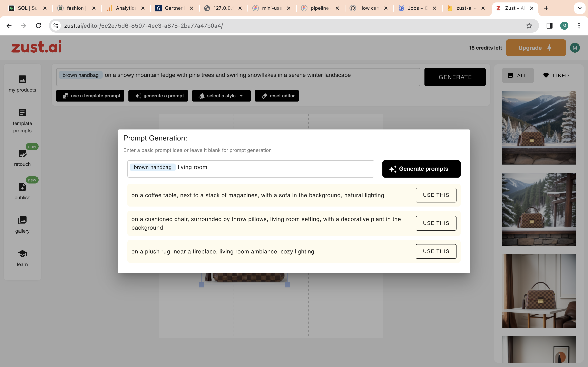588x367 pixels.
Task: Switch to the pipeline browser tab
Action: (319, 8)
